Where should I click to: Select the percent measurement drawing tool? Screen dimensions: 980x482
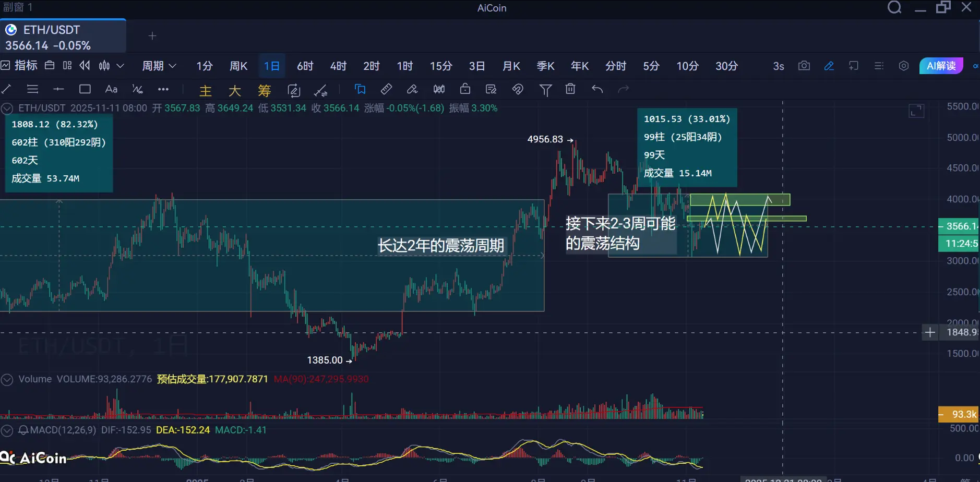click(137, 89)
